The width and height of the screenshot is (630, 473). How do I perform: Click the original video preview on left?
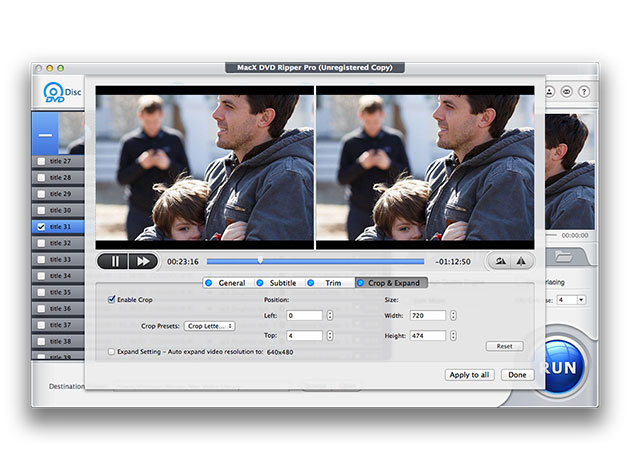pos(205,168)
